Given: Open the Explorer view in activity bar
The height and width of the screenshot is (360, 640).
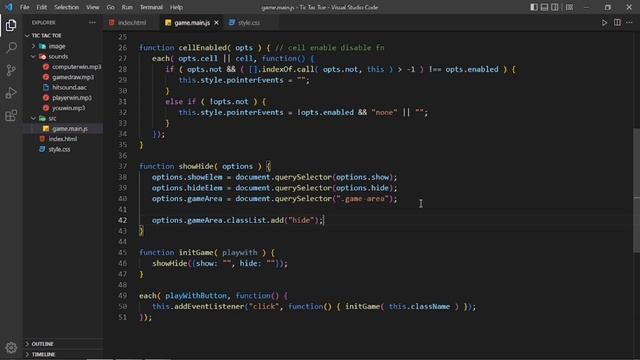Looking at the screenshot, I should [x=11, y=25].
